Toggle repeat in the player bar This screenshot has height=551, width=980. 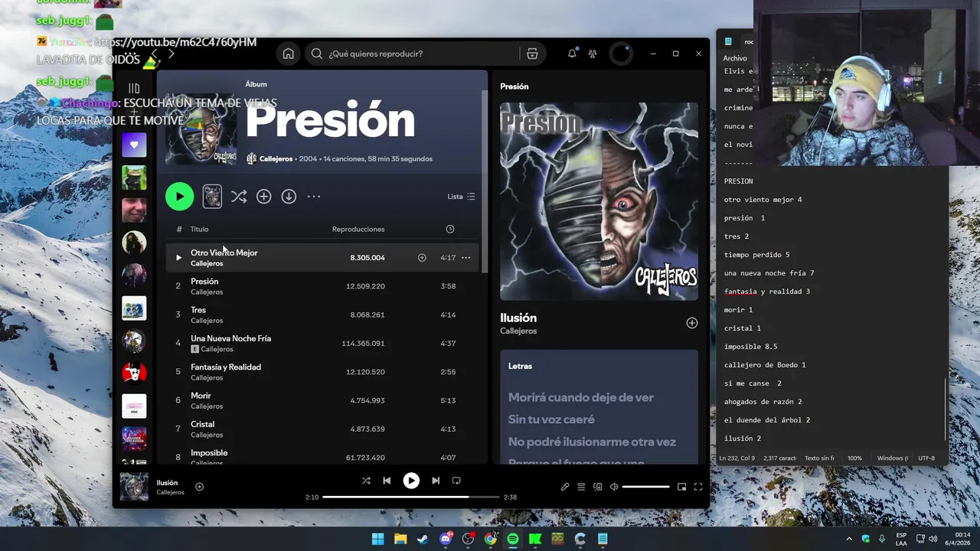coord(456,481)
